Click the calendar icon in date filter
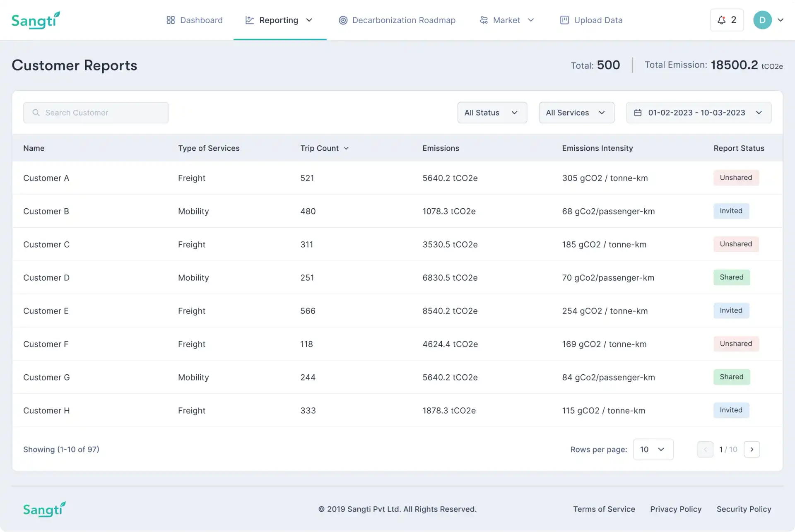 [x=638, y=113]
